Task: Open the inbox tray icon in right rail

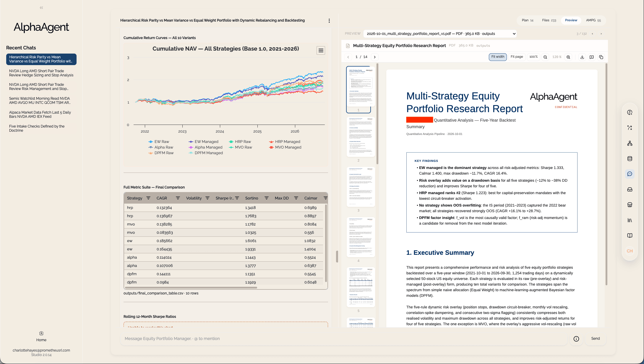Action: 630,189
